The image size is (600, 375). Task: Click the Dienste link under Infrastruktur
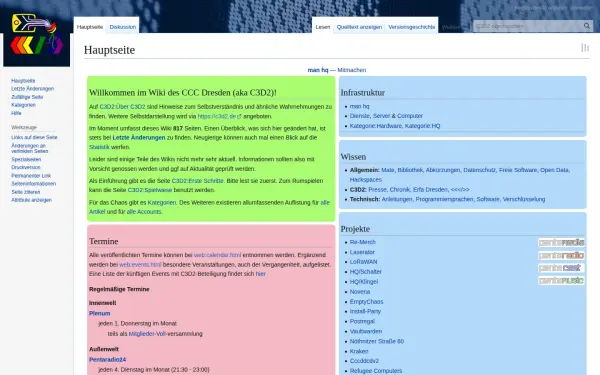click(x=360, y=116)
